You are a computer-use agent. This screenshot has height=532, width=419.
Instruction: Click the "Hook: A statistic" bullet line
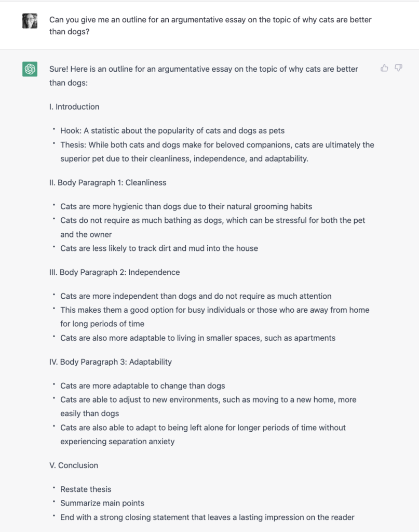coord(172,130)
